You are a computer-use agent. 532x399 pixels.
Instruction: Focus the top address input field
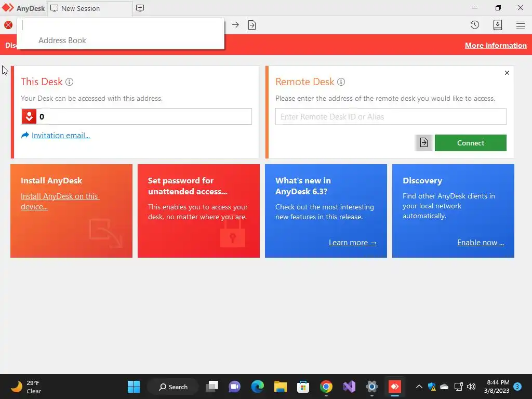point(121,25)
